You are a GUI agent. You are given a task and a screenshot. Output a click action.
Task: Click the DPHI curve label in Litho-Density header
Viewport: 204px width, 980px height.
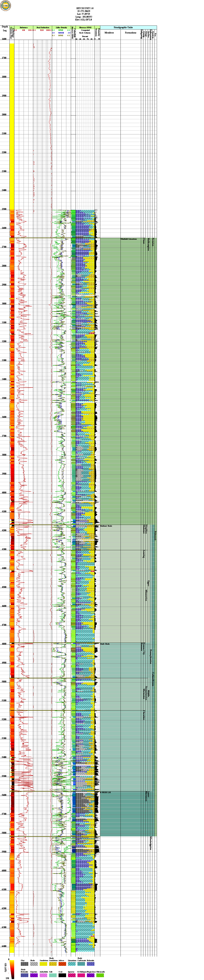click(x=61, y=35)
